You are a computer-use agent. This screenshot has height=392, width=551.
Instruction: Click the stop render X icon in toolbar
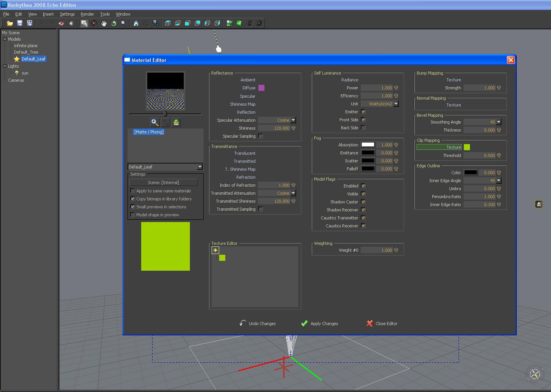259,23
